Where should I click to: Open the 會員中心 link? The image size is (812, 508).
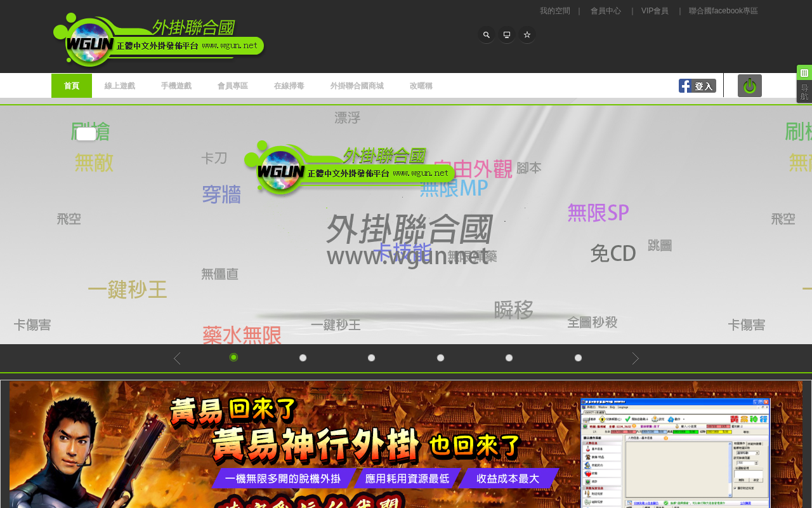(x=606, y=11)
